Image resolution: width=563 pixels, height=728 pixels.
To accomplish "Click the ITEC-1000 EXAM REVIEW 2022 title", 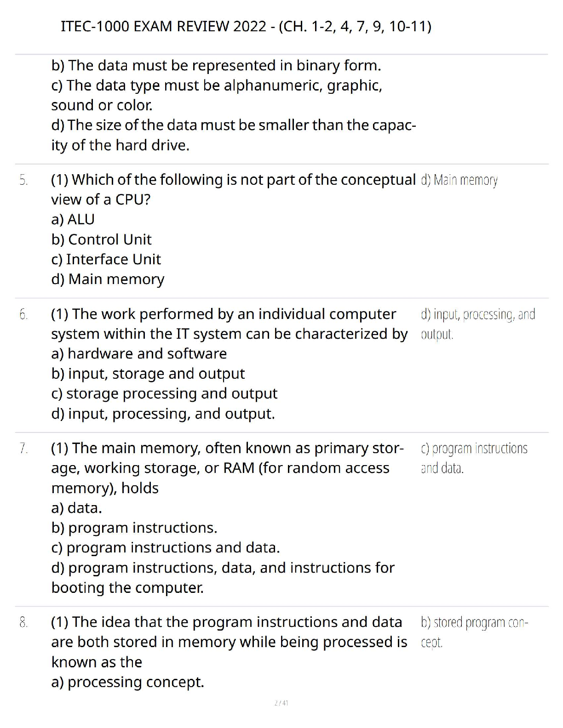I will tap(246, 27).
